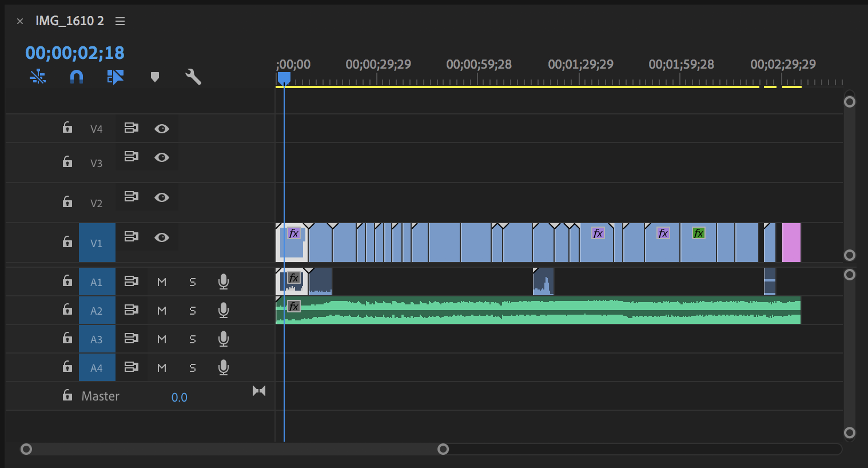Click the Master track output arrows icon
This screenshot has width=868, height=468.
(x=259, y=391)
